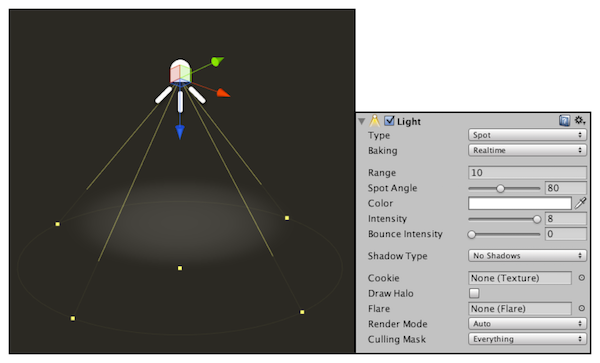Click the Bounce Intensity slider handle

click(472, 234)
